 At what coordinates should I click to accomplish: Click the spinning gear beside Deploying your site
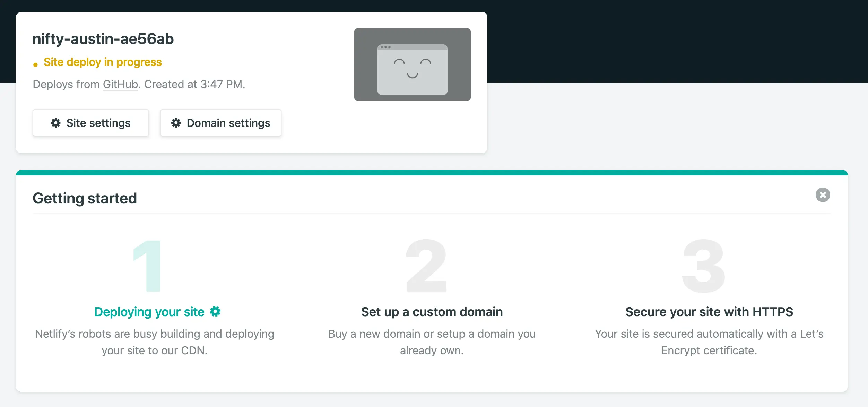[215, 311]
